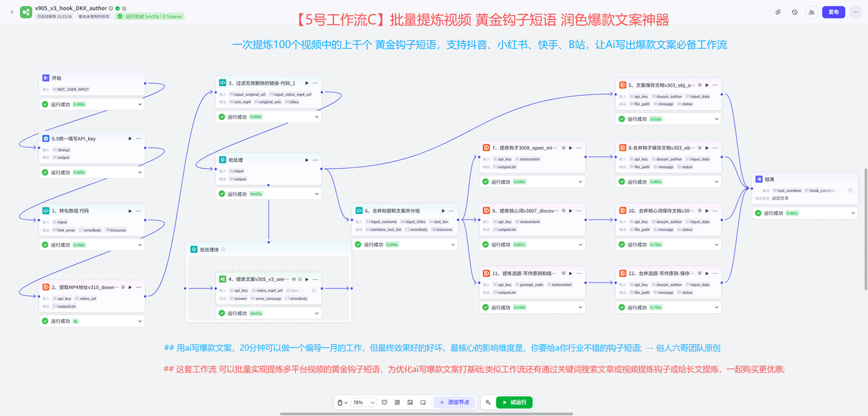Viewport: 868px width, 416px height.
Task: Run the 2、提取MP4地址v310 node
Action: (x=130, y=287)
